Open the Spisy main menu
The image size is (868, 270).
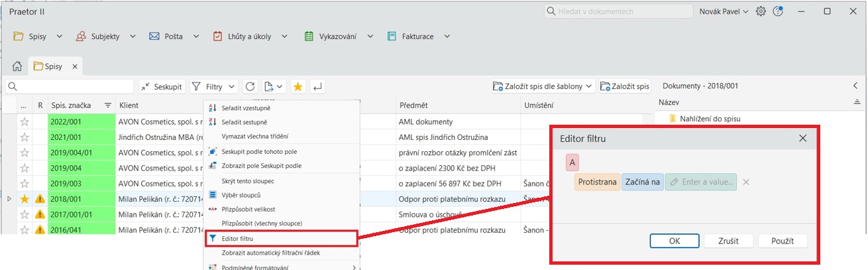(38, 36)
